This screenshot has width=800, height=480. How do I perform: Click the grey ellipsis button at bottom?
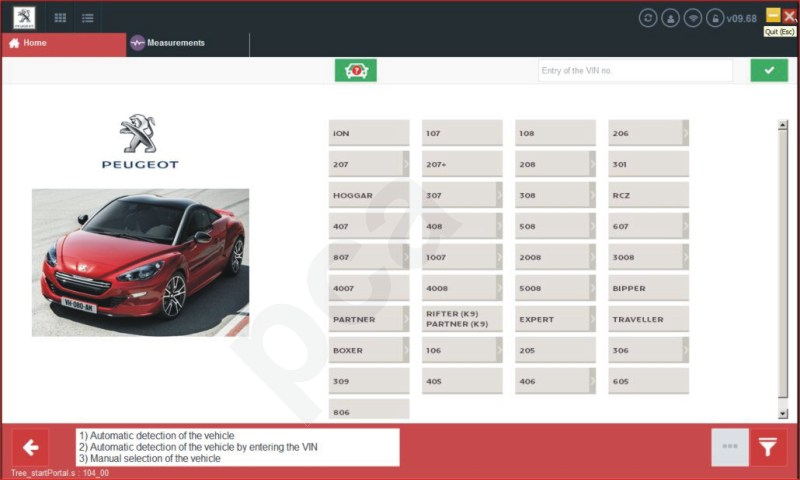coord(730,447)
